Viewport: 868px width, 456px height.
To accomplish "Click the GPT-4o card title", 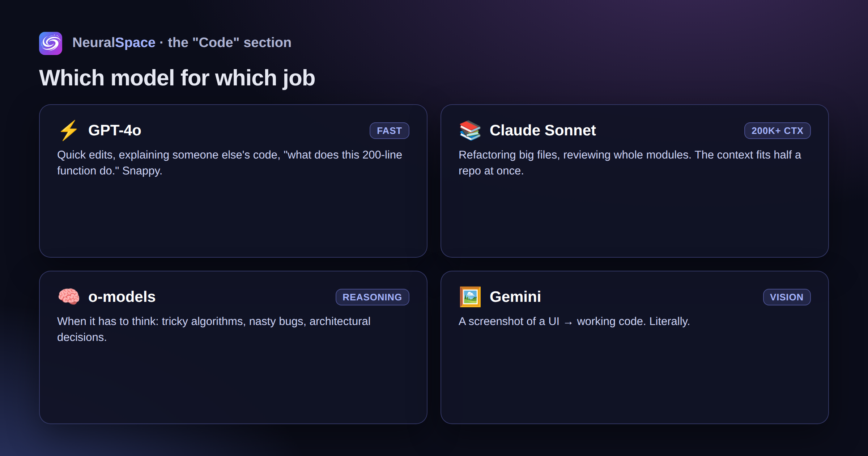I will click(115, 130).
